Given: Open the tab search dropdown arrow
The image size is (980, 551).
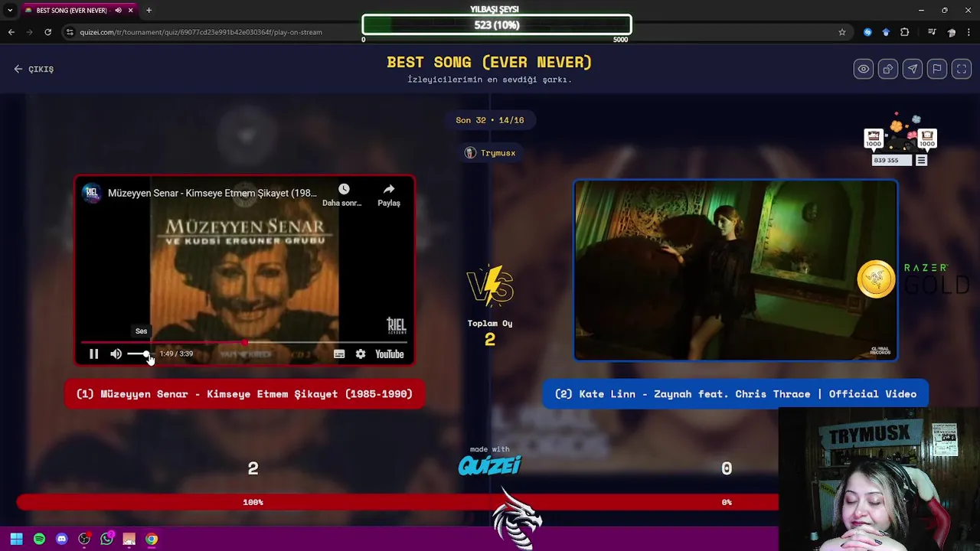Looking at the screenshot, I should click(9, 11).
